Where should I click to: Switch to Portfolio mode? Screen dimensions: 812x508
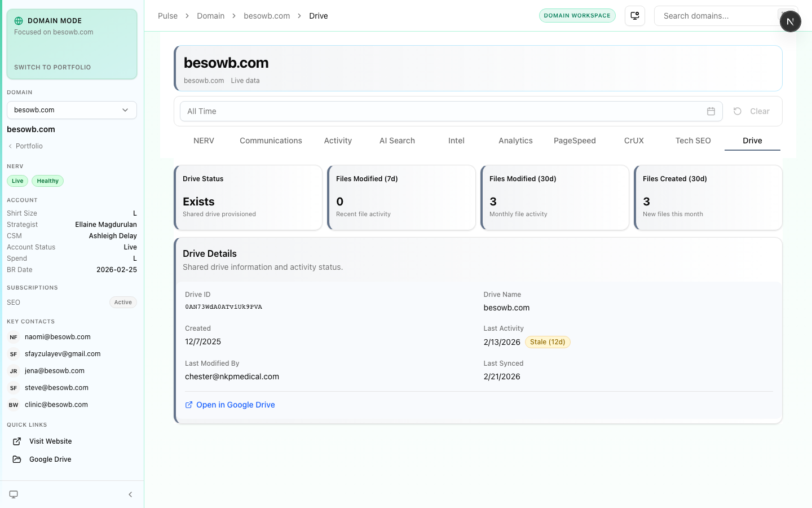[x=52, y=67]
